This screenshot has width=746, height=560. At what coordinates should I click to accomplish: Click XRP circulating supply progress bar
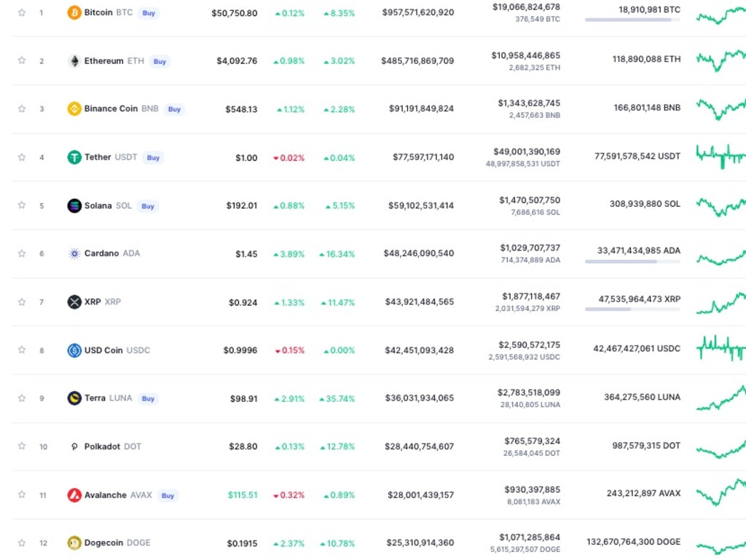(x=633, y=309)
